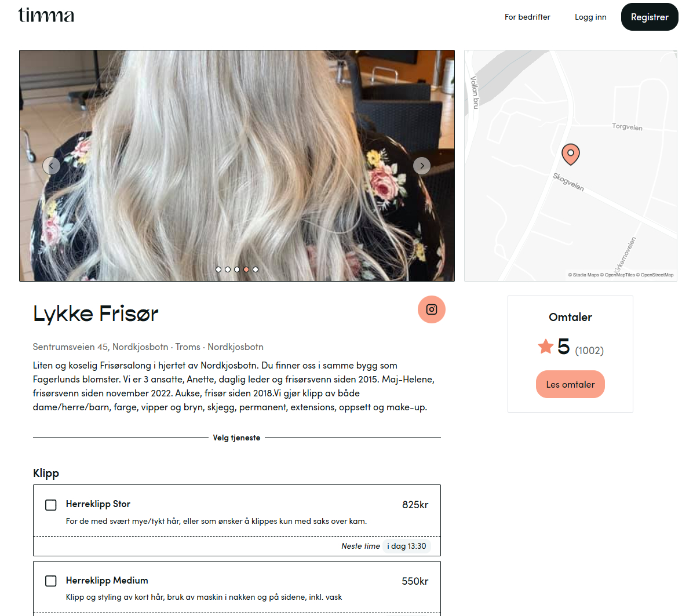Open the For bedrifter menu item
693x616 pixels.
tap(527, 17)
